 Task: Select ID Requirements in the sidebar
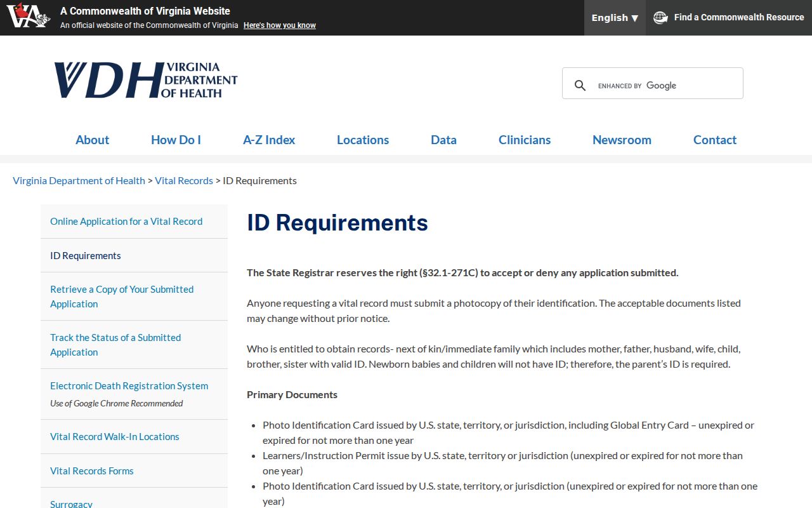pyautogui.click(x=86, y=255)
